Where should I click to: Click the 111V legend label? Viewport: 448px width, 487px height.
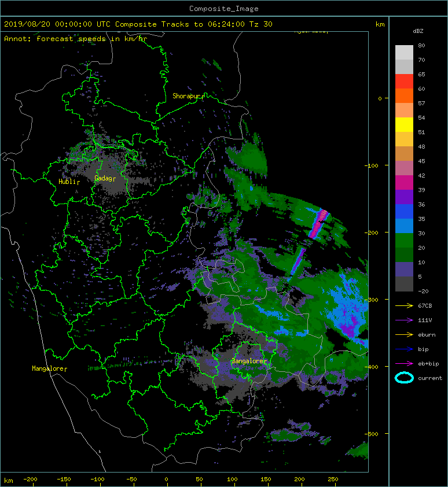pos(425,320)
